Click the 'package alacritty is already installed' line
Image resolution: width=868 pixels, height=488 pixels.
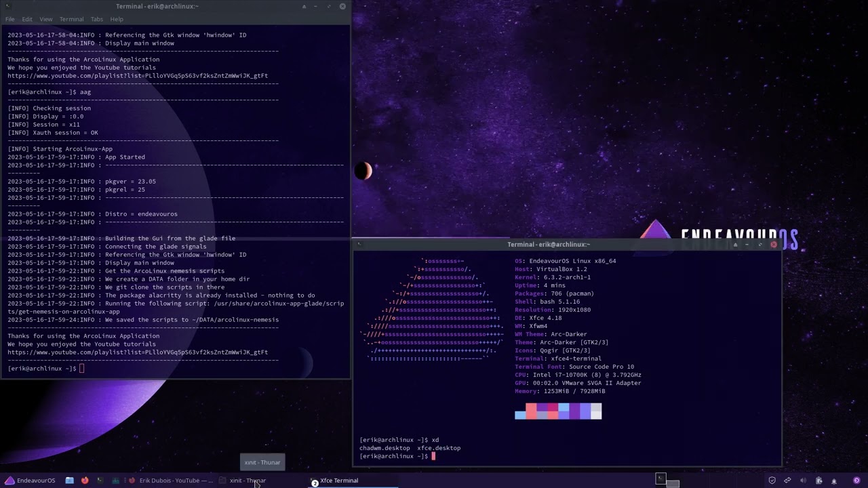(x=161, y=296)
